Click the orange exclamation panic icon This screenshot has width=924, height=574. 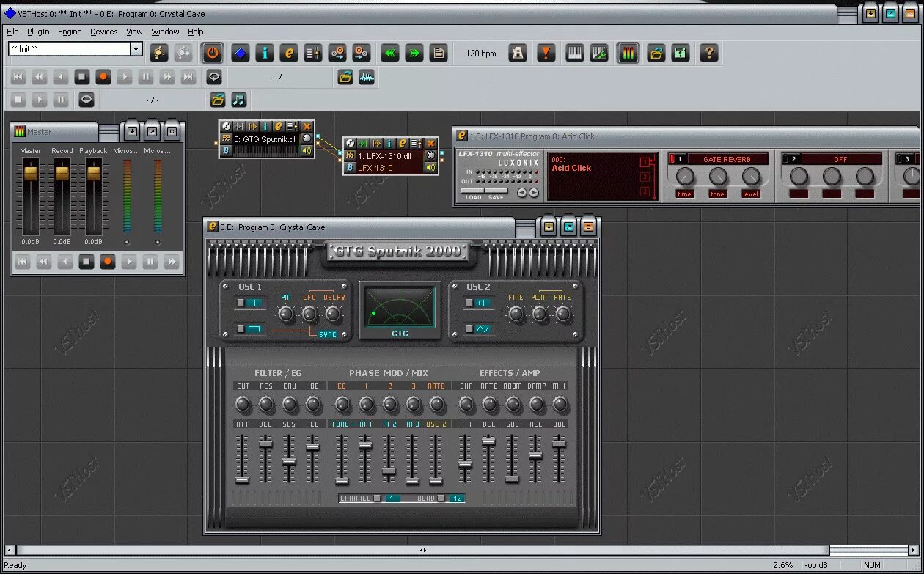click(x=546, y=53)
